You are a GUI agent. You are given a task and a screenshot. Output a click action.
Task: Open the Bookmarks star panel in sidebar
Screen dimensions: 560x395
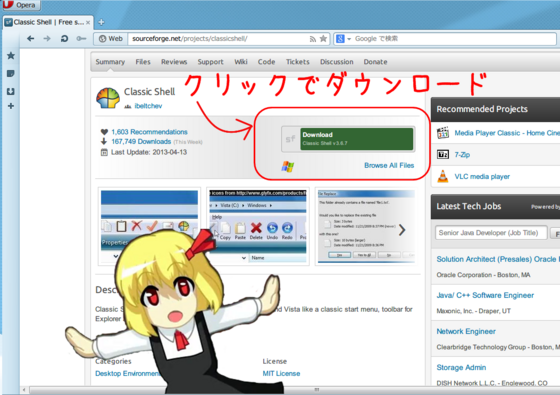click(x=11, y=55)
